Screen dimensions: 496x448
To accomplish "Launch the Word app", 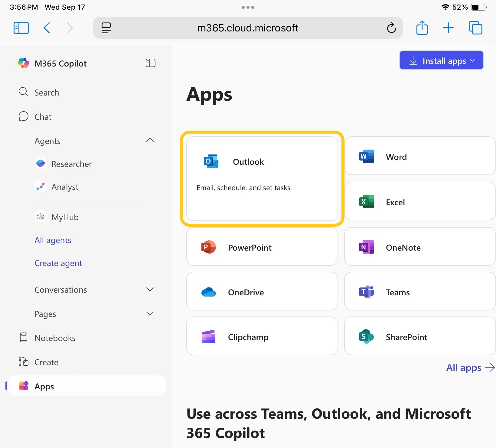I will (x=419, y=156).
